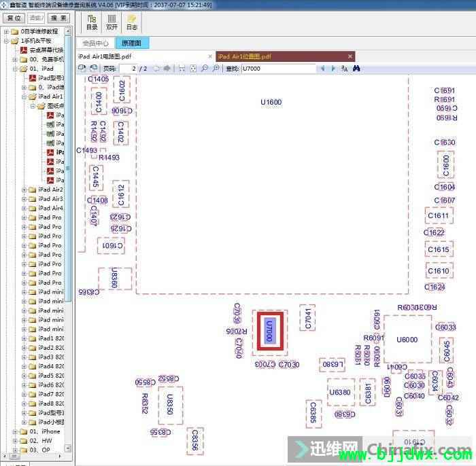Open the 目录 directory toolbar icon

pos(92,22)
